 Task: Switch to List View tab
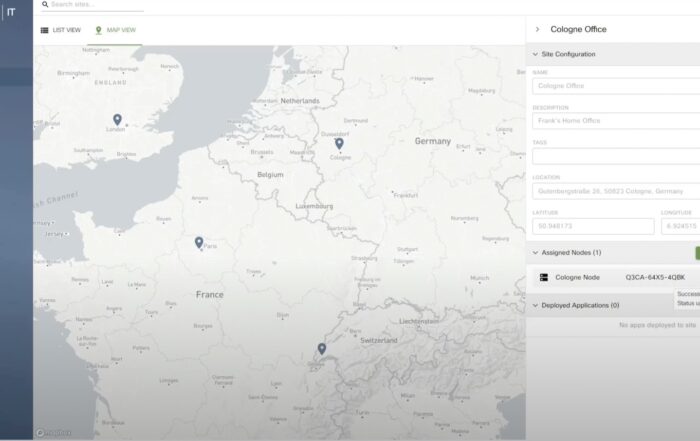click(x=61, y=30)
